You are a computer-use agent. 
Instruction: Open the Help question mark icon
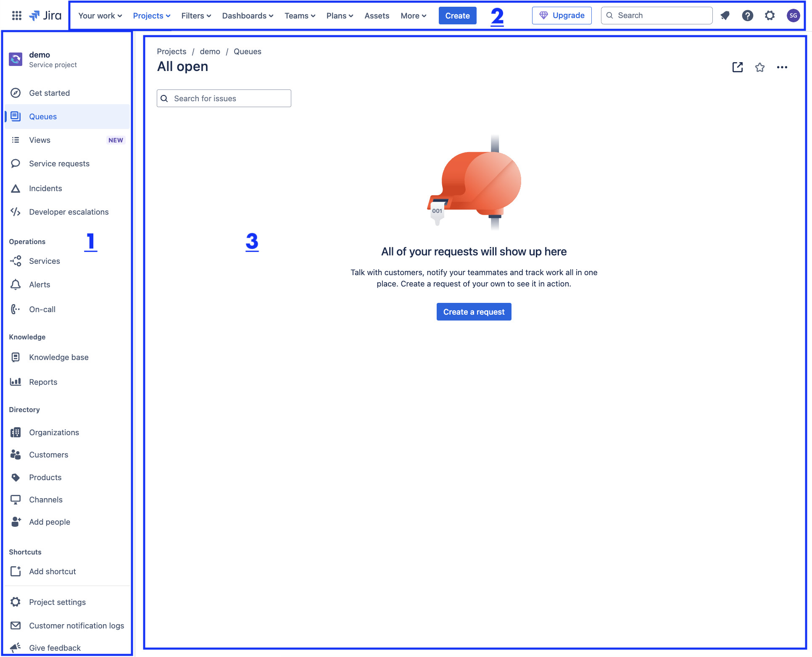coord(747,16)
